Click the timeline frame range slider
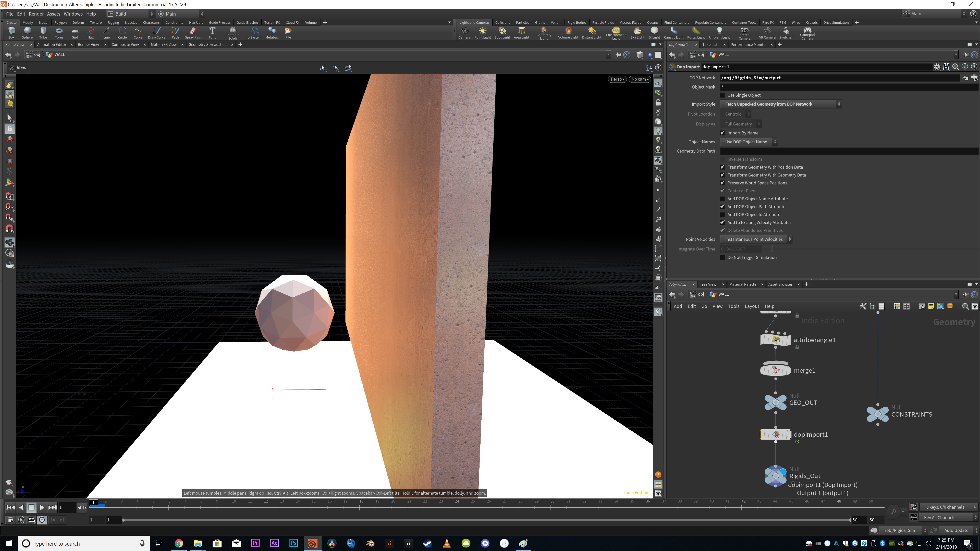The height and width of the screenshot is (551, 980). point(486,520)
